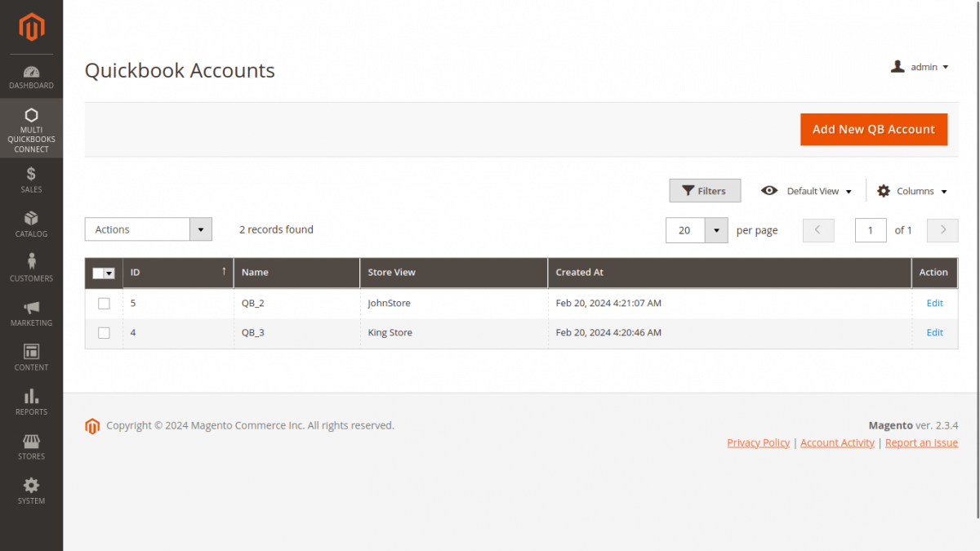Click the QB_3 name cell
This screenshot has height=551, width=980.
(x=252, y=332)
